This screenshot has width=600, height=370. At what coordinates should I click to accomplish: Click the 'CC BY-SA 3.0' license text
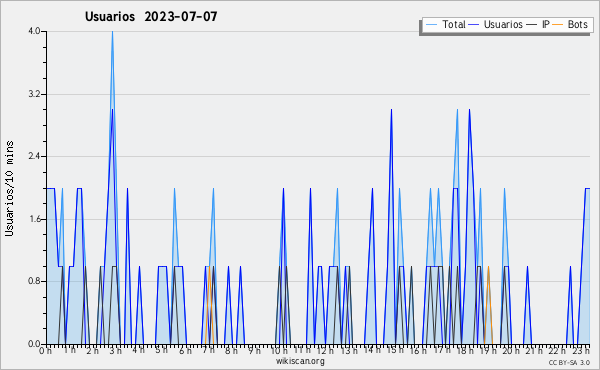click(x=569, y=363)
